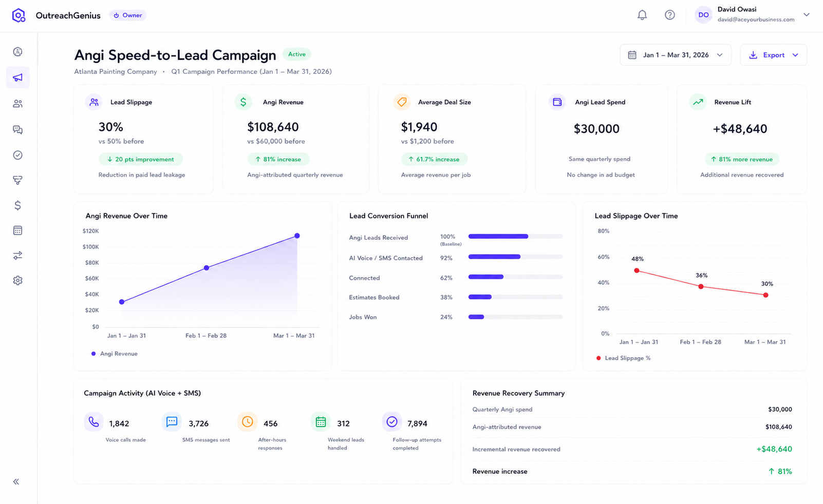Click the 81% increase badge

[x=278, y=160]
